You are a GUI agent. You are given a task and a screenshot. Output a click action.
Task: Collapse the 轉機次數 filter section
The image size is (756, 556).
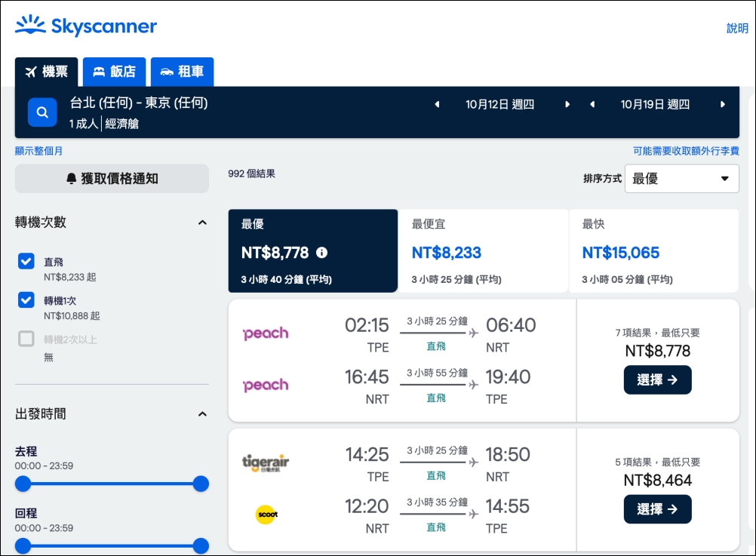coord(202,223)
